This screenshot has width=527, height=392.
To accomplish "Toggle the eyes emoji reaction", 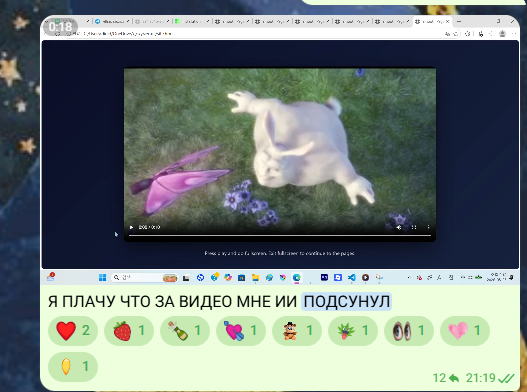I will point(409,331).
